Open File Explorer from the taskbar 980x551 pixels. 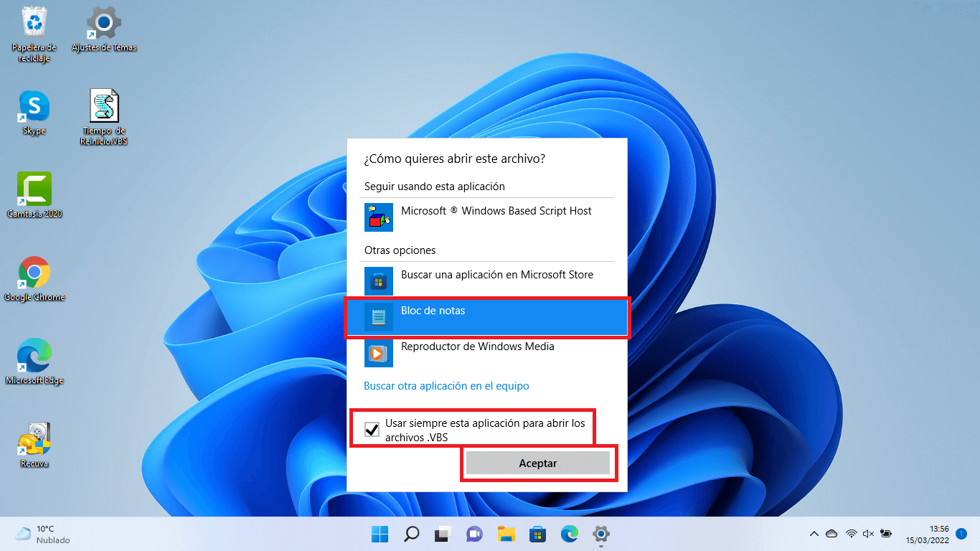tap(507, 534)
